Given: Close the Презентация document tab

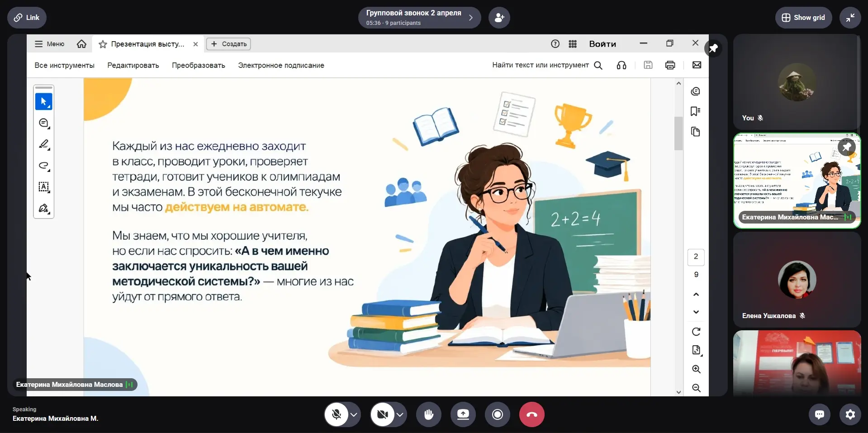Looking at the screenshot, I should [x=195, y=44].
